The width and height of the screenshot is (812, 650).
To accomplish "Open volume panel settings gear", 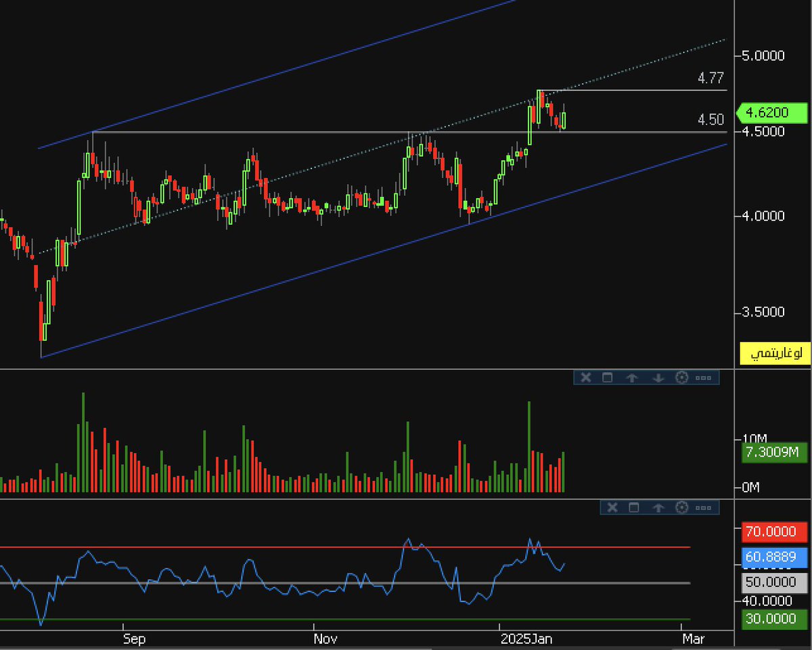I will (x=682, y=377).
